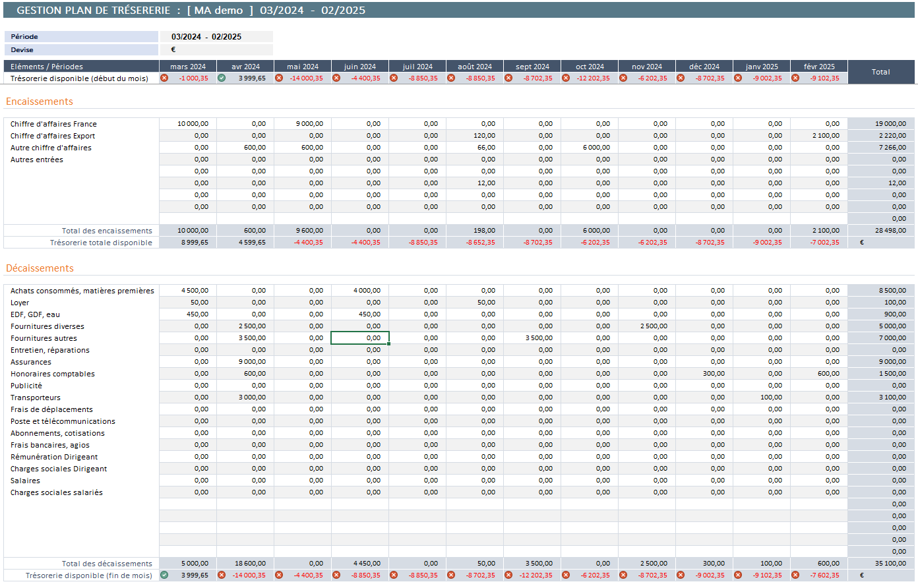Select the juin 2024 column header
Screen dimensions: 918x588
(359, 67)
